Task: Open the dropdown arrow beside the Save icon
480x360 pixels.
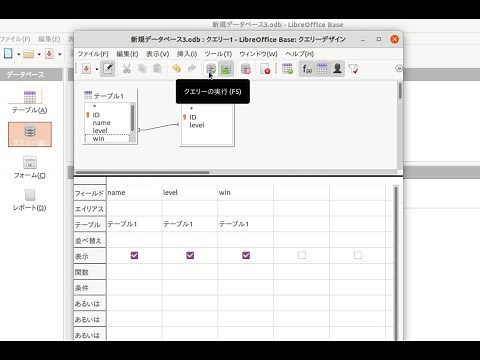Action: (97, 69)
